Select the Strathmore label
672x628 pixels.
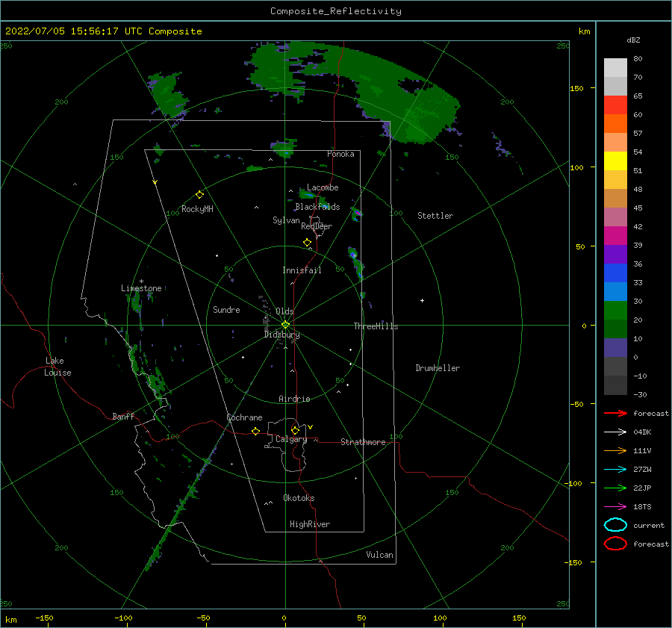click(363, 442)
